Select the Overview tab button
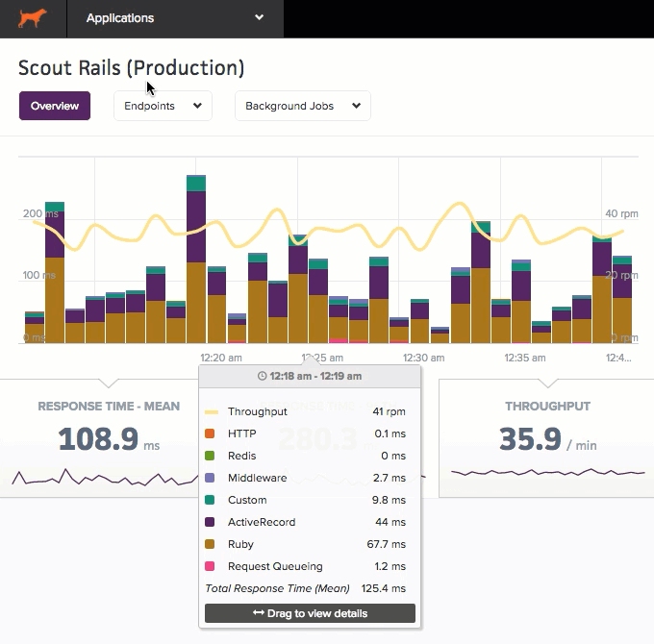654x644 pixels. pyautogui.click(x=55, y=106)
